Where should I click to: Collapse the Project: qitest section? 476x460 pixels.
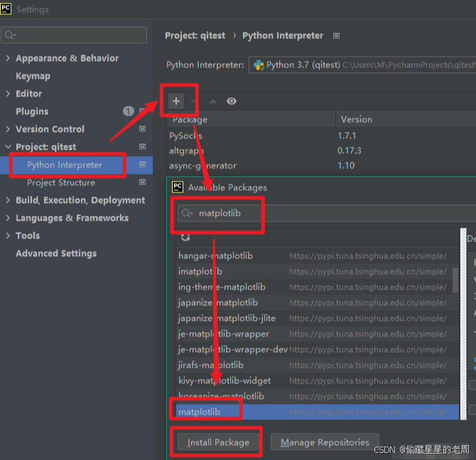[8, 147]
